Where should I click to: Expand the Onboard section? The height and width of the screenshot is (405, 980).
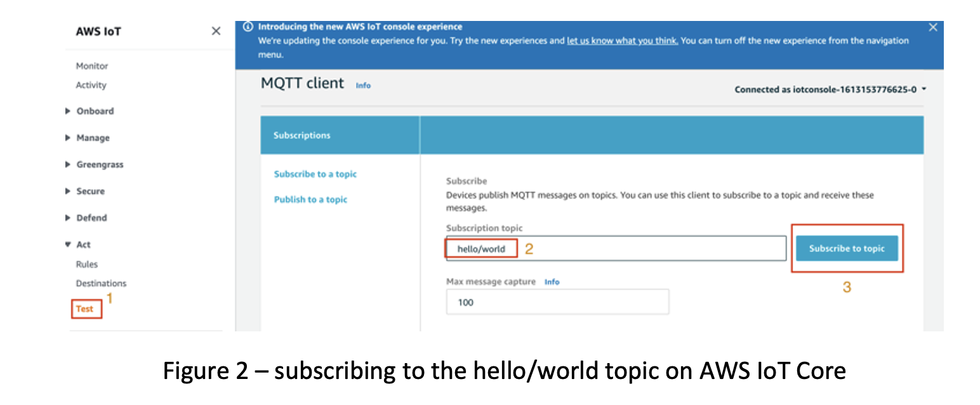(x=89, y=111)
